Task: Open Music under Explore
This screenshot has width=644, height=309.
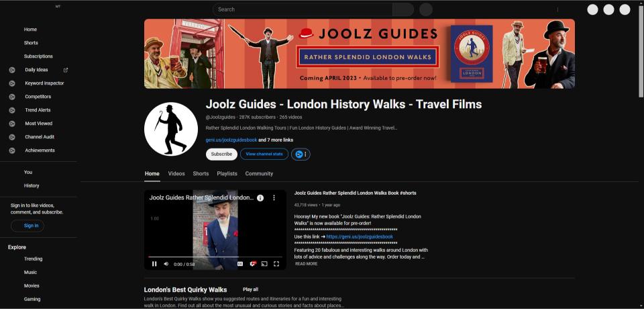Action: 30,272
